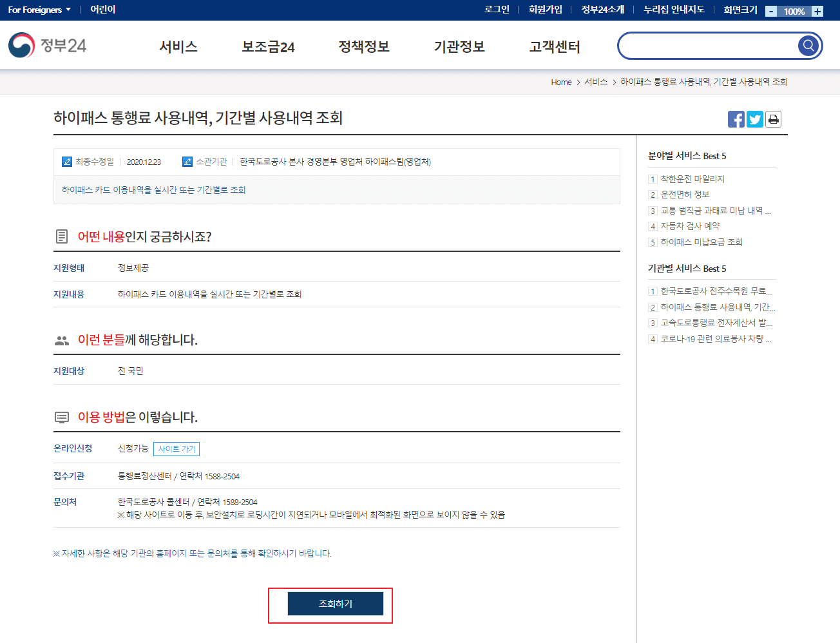Click the 조회하기 button
Viewport: 840px width, 643px height.
click(x=336, y=604)
